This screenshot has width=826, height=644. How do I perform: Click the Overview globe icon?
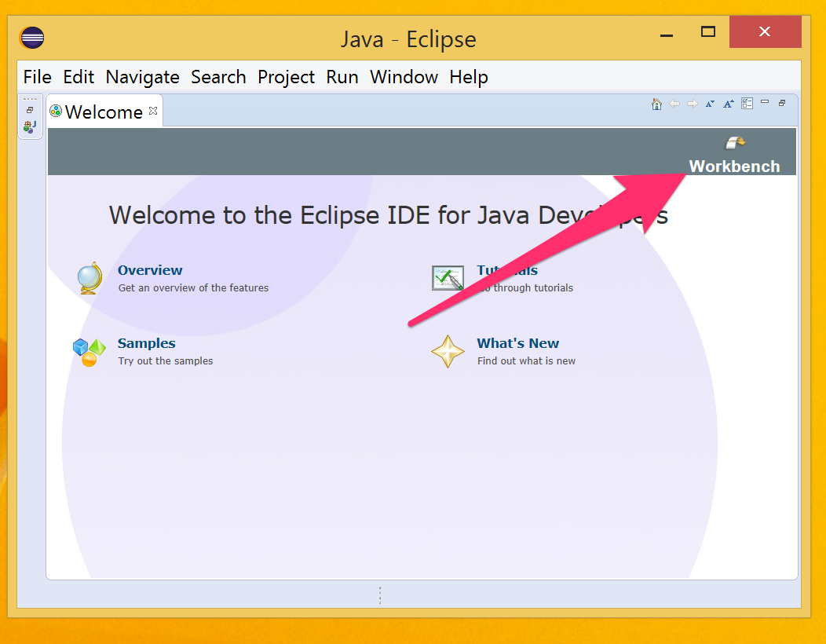pos(90,278)
